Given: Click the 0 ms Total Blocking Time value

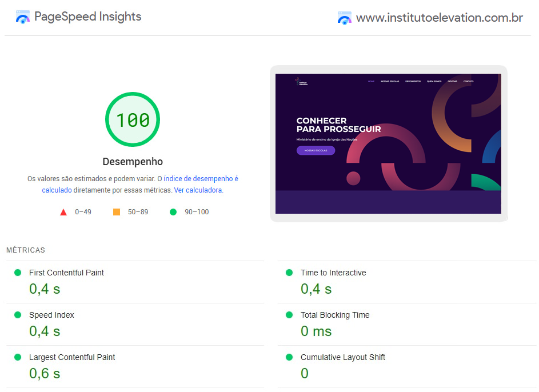Looking at the screenshot, I should point(316,331).
